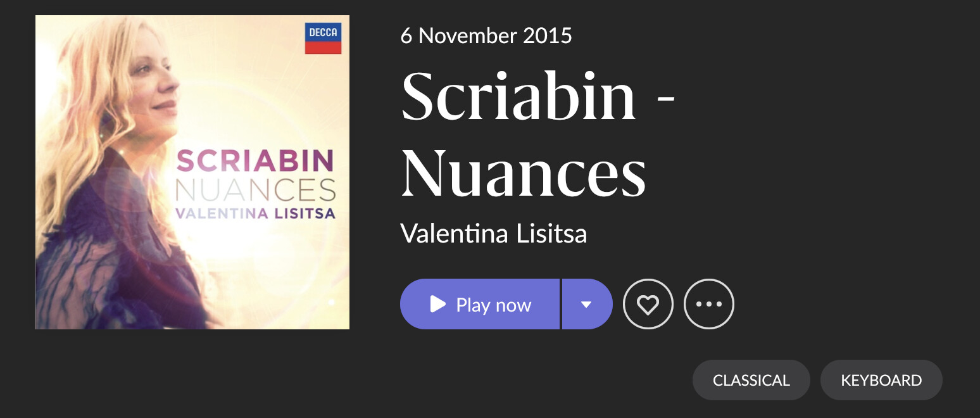Screen dimensions: 980x418
Task: Click the white play triangle icon
Action: click(x=437, y=304)
